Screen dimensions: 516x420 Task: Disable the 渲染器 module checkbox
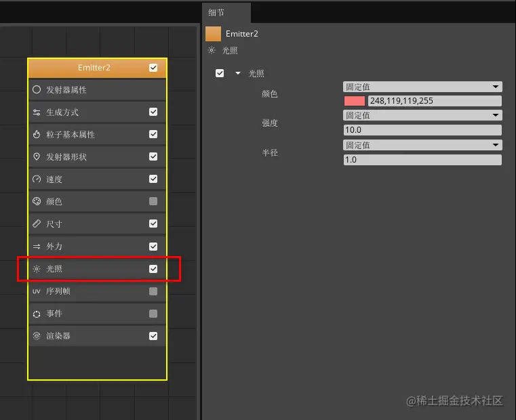(x=153, y=336)
